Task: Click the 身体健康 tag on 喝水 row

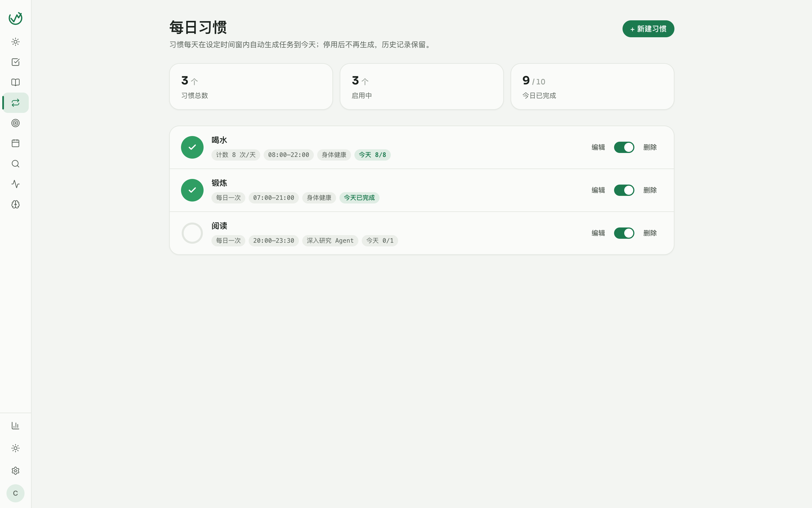Action: pyautogui.click(x=334, y=155)
